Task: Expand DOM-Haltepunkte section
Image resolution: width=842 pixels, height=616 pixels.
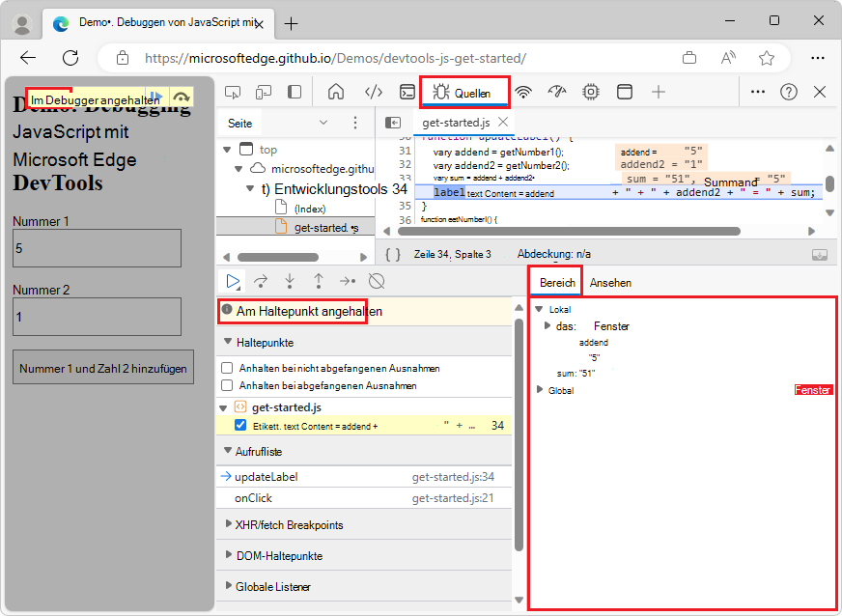Action: tap(229, 555)
